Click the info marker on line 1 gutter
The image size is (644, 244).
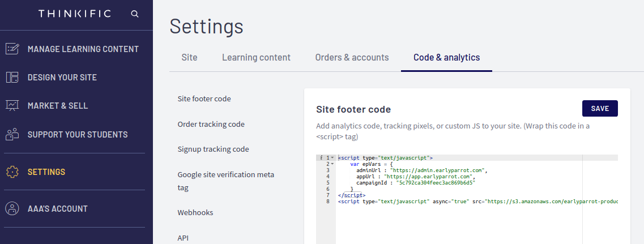[x=321, y=158]
